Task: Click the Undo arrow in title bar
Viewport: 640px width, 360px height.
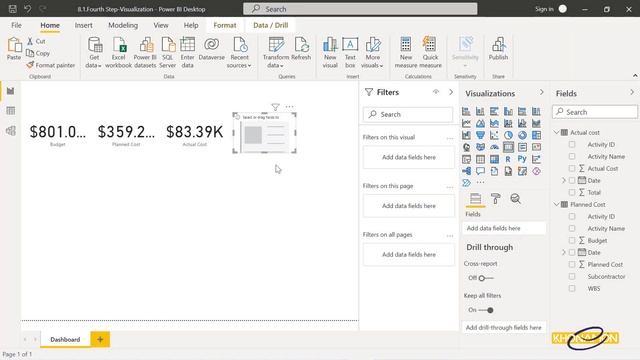Action: pyautogui.click(x=27, y=9)
